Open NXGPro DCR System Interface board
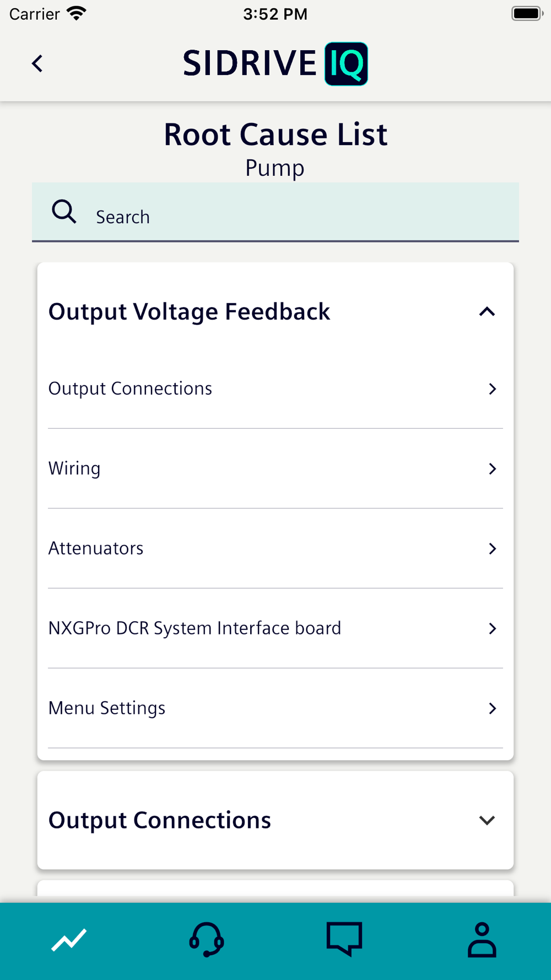This screenshot has height=980, width=551. 195,628
